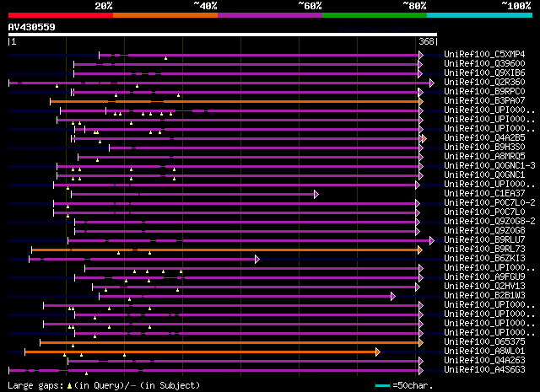Open the UniRef100_B2B1W3 entry

pyautogui.click(x=484, y=296)
